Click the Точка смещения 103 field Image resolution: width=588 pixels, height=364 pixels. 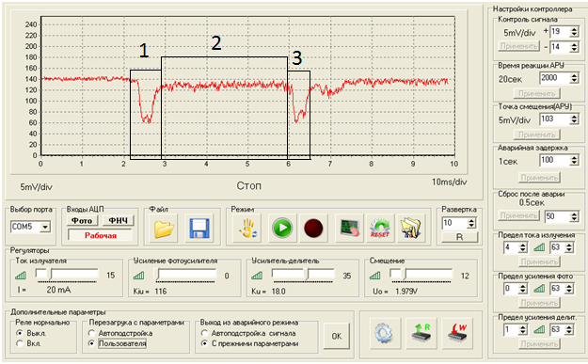pyautogui.click(x=555, y=119)
